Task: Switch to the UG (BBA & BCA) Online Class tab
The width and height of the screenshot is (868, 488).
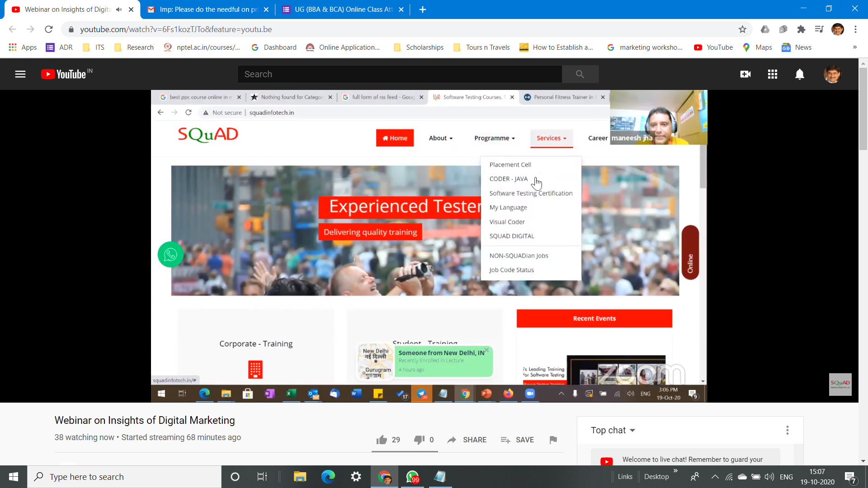Action: pos(338,9)
